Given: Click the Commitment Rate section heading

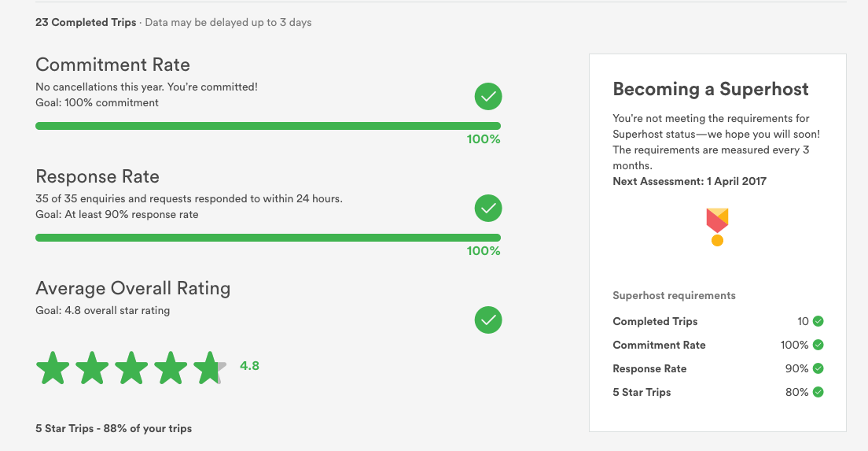Looking at the screenshot, I should [x=113, y=65].
